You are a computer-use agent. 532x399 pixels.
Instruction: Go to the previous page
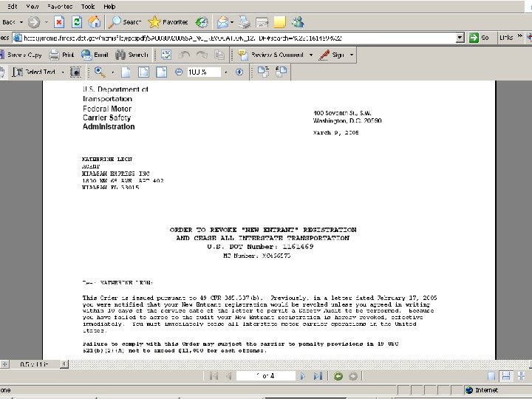pos(229,376)
